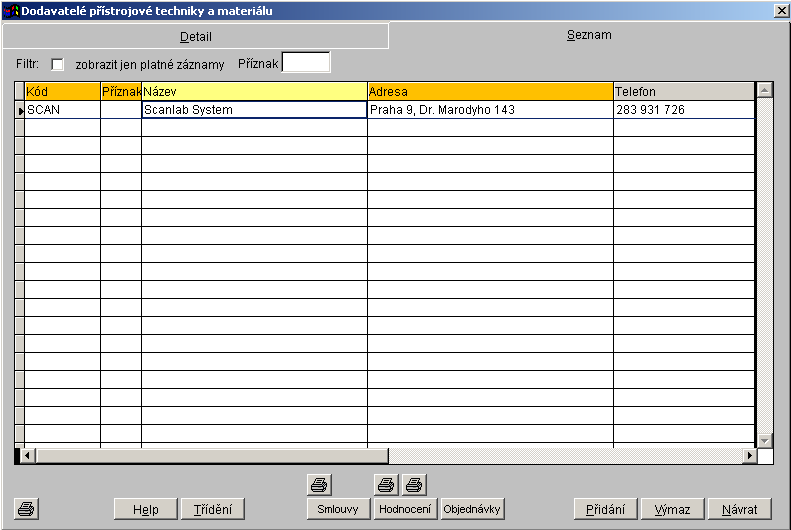Click the record pointer arrow beside SCAN row
This screenshot has width=791, height=530.
coord(19,110)
